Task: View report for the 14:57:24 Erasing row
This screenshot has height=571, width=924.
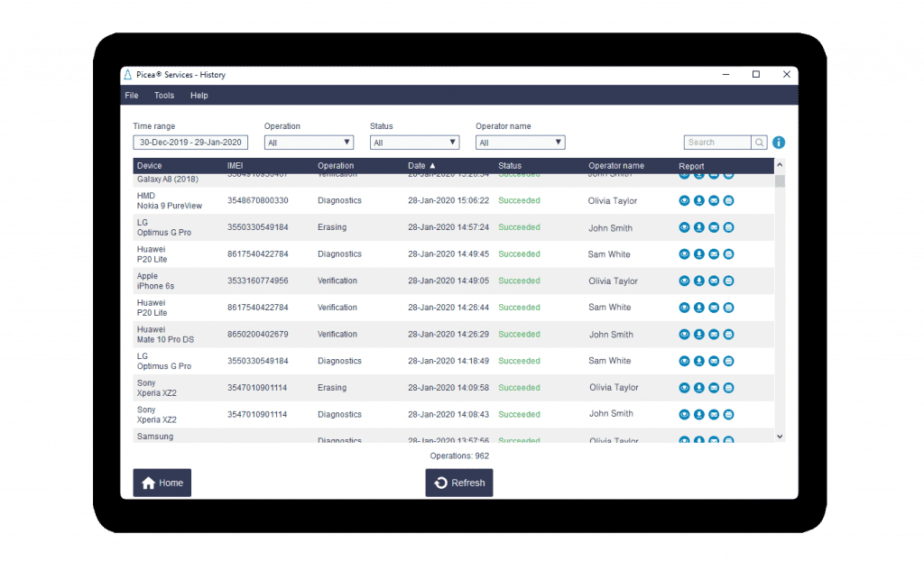Action: coord(684,227)
